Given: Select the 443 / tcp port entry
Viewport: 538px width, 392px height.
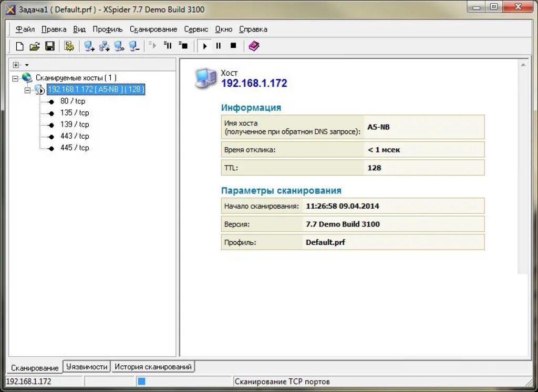Looking at the screenshot, I should coord(75,136).
